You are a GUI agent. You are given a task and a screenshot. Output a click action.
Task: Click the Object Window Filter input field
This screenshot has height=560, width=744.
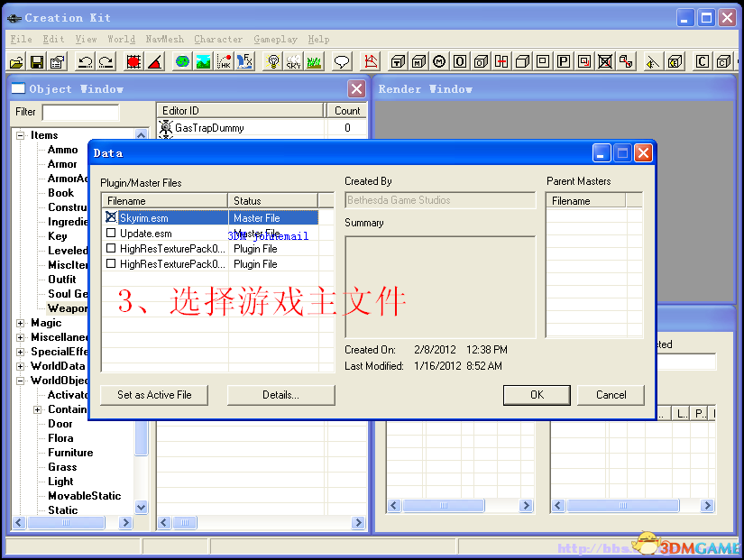coord(80,113)
